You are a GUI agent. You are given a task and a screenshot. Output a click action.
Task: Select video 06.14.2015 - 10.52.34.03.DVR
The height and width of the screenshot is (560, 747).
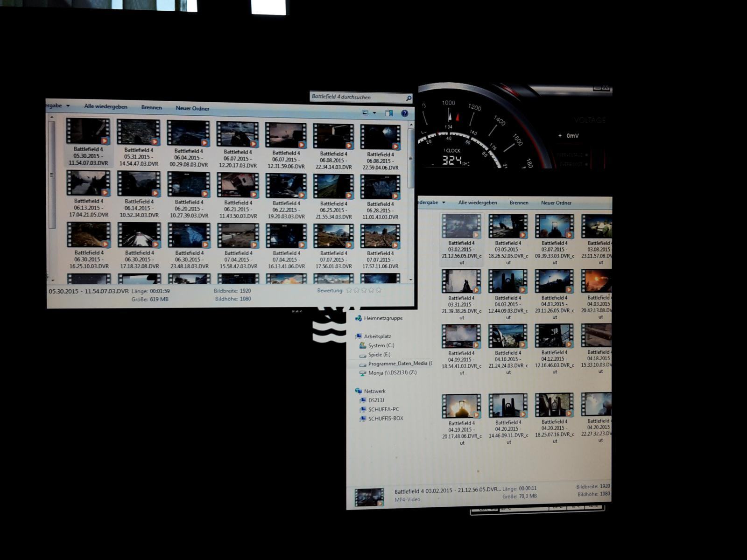pos(139,194)
